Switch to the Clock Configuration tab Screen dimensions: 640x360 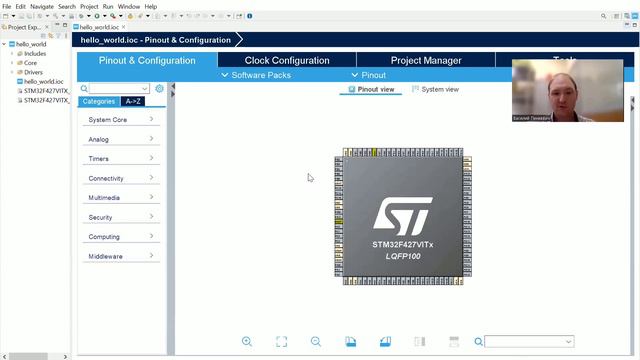click(287, 60)
